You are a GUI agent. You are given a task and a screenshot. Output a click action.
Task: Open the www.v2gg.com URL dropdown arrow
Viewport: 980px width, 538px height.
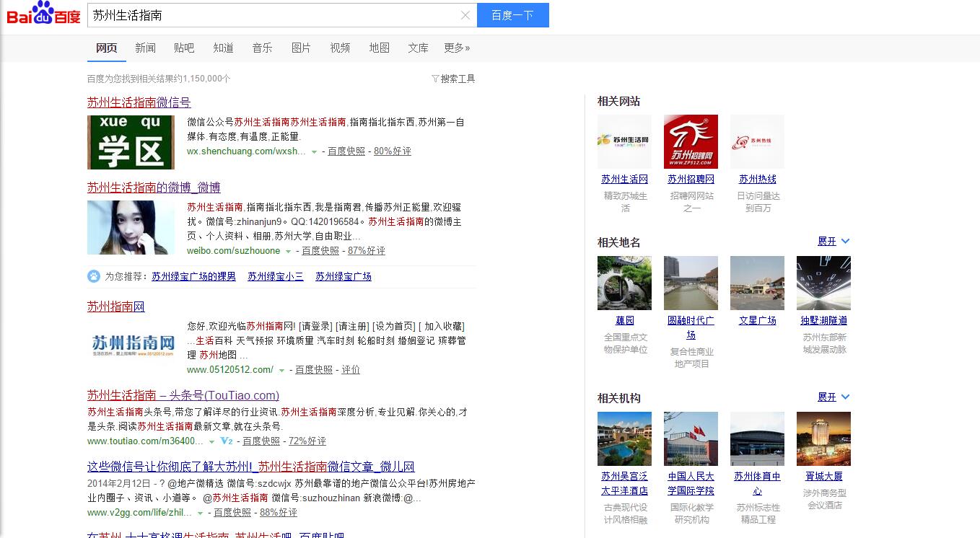point(200,513)
